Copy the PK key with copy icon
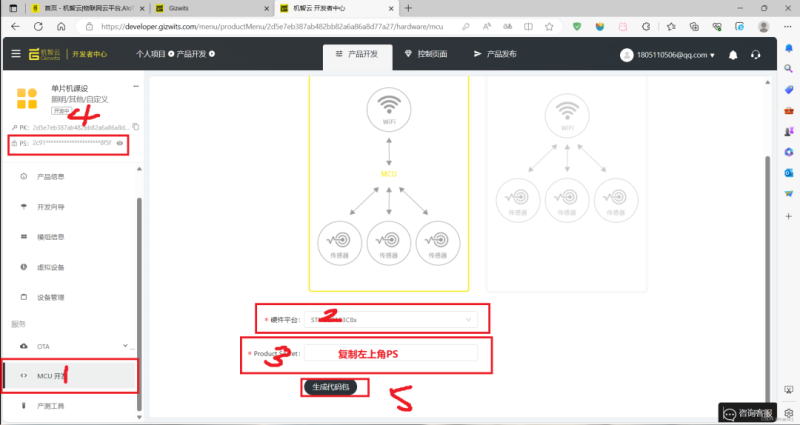The image size is (800, 425). [136, 127]
